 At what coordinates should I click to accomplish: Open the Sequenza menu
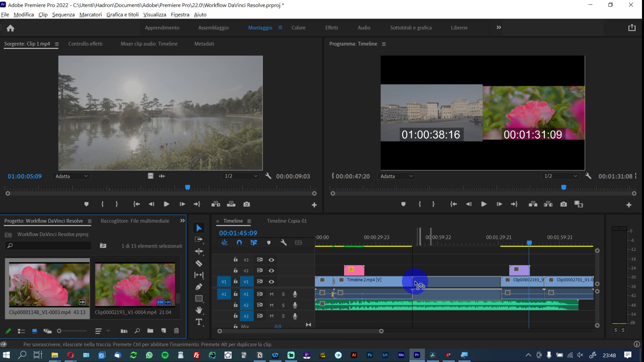point(63,14)
